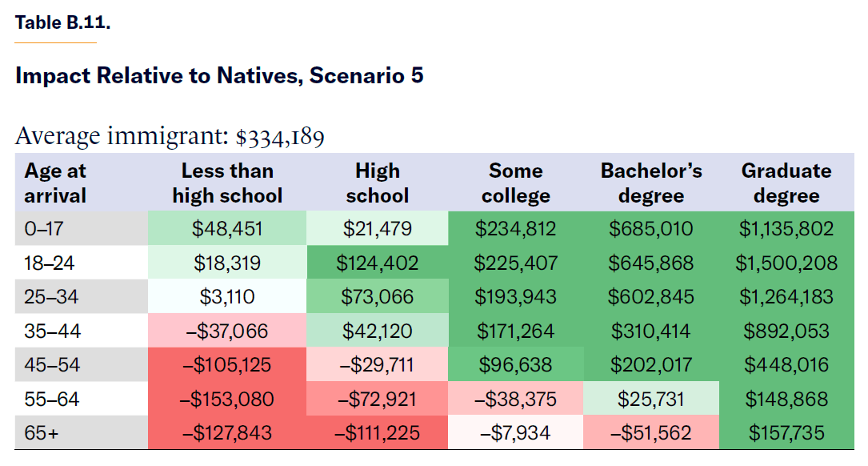Image resolution: width=868 pixels, height=466 pixels.
Task: Click the $1,500,208 cell
Action: (x=787, y=263)
